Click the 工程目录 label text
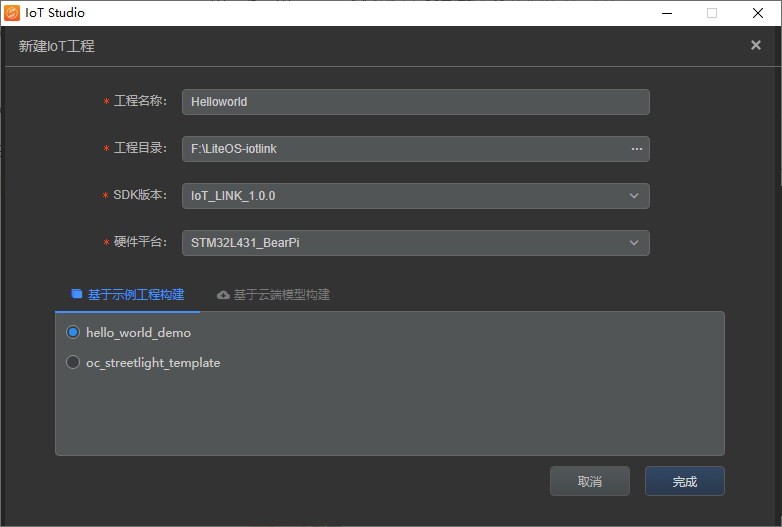This screenshot has height=527, width=782. (x=139, y=148)
